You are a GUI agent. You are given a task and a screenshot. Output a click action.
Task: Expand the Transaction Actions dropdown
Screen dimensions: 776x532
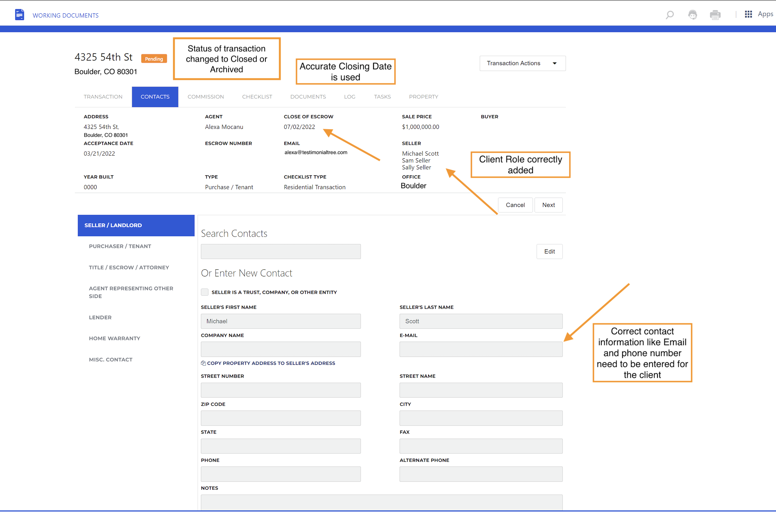pyautogui.click(x=522, y=63)
